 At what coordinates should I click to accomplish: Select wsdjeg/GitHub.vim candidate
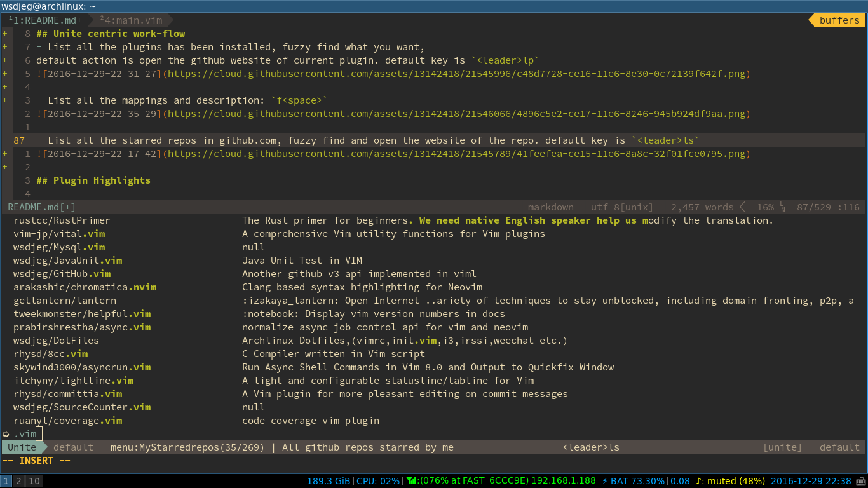point(62,274)
